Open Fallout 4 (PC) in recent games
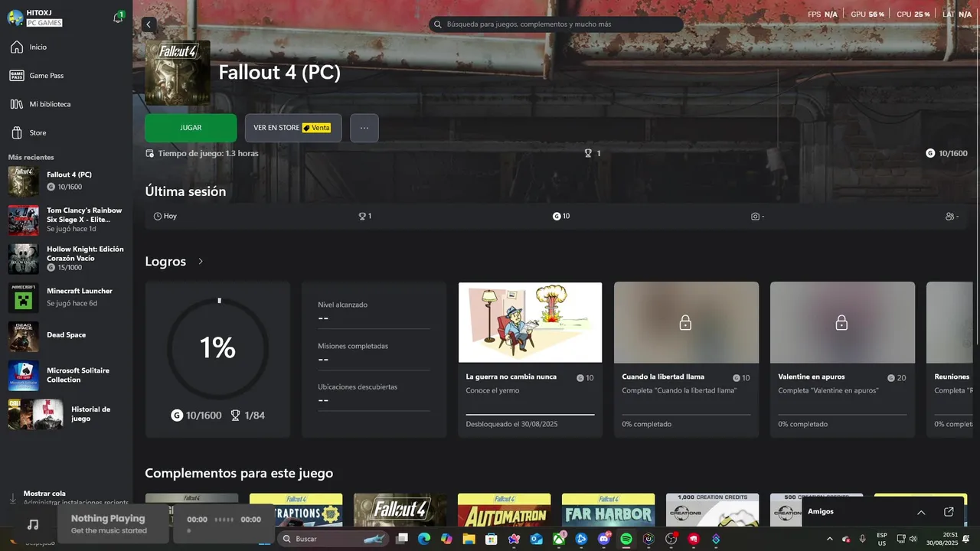The image size is (980, 551). point(66,181)
